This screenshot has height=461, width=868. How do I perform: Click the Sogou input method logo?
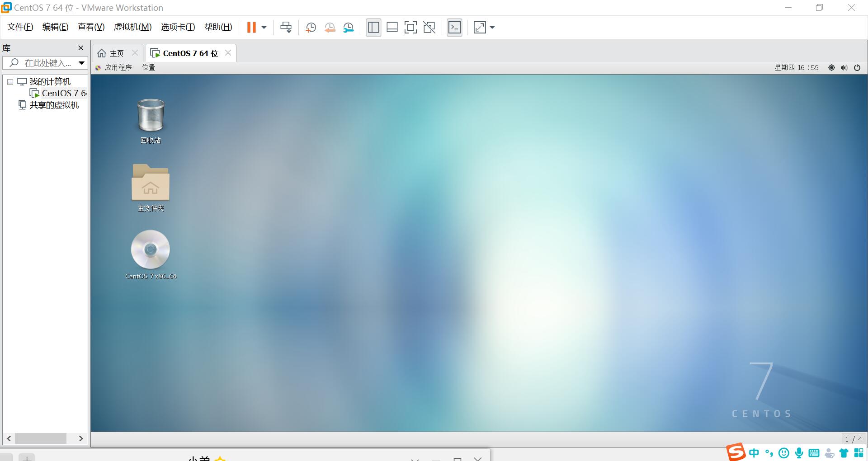pos(736,452)
